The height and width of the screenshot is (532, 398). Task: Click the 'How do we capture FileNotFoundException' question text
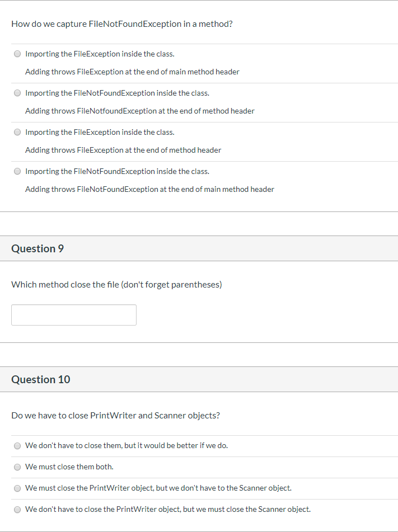(122, 24)
